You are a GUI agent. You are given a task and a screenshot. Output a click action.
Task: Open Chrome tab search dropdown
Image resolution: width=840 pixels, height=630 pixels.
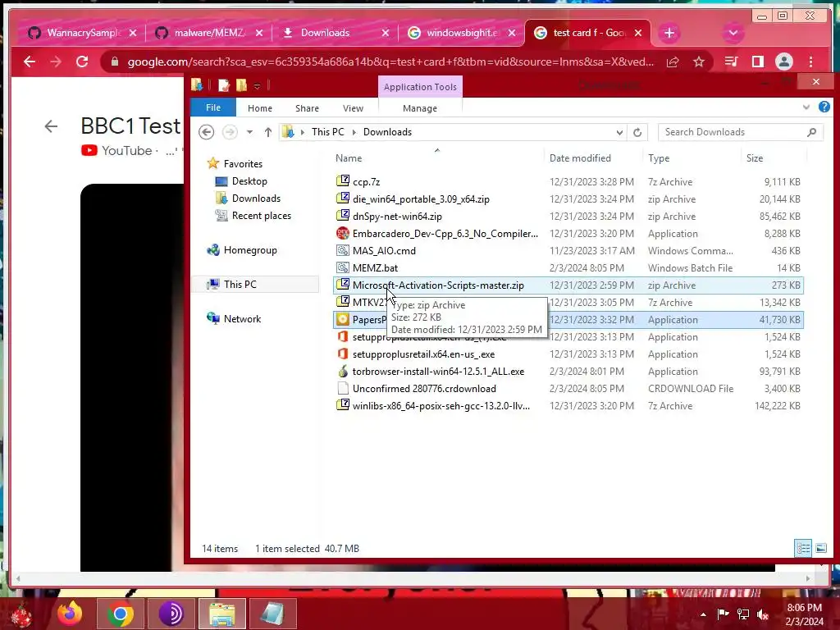click(x=733, y=33)
